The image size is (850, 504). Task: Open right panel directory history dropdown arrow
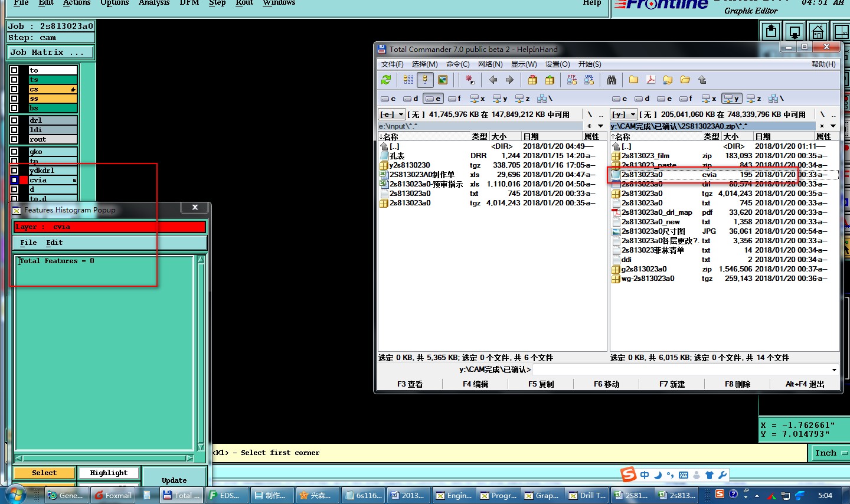pos(833,126)
